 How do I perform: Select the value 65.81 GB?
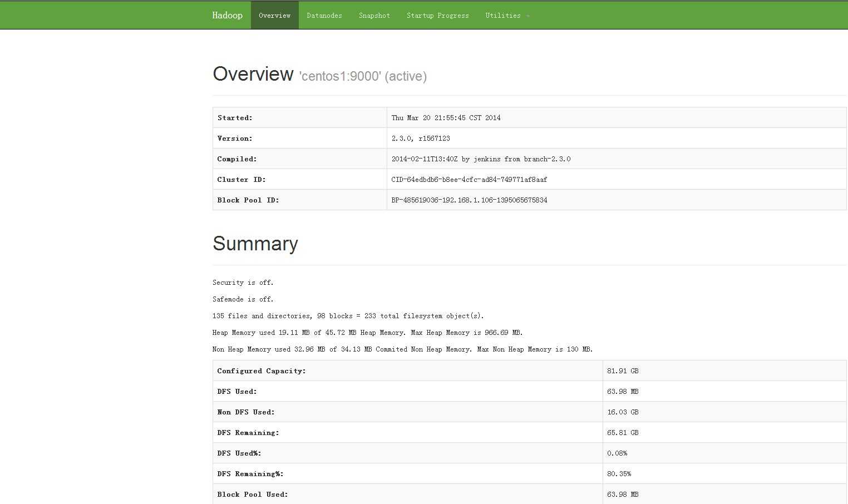click(623, 432)
